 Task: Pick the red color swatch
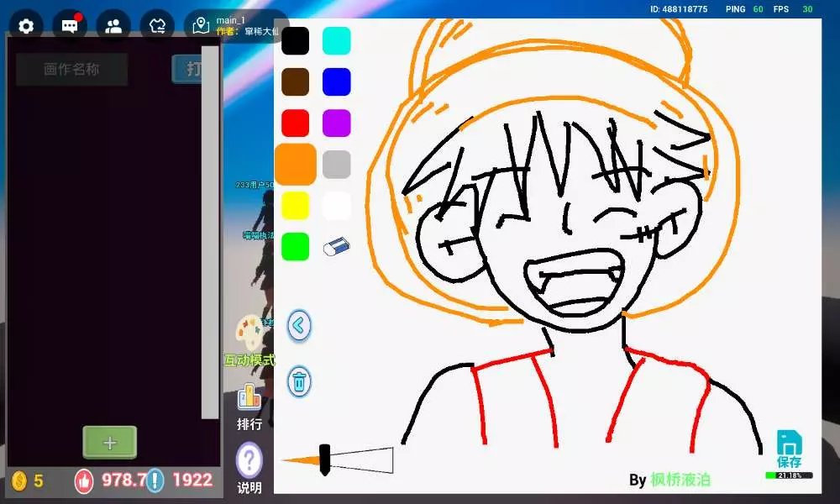click(295, 123)
